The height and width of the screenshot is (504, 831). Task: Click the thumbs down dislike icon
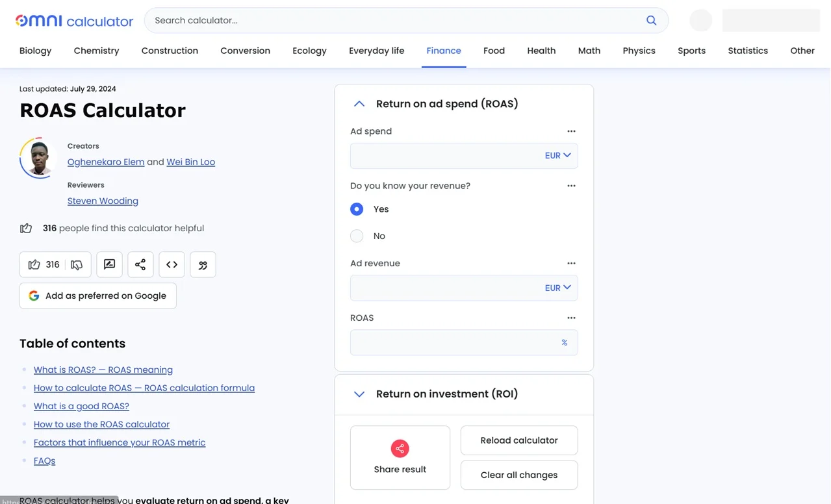pos(77,264)
